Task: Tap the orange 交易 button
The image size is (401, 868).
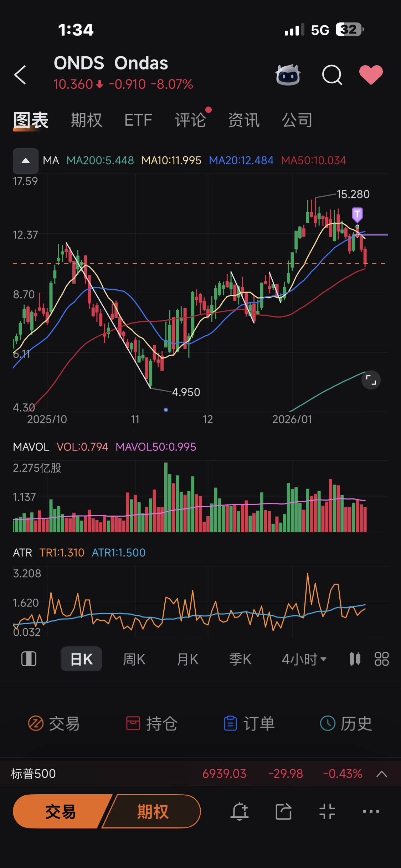Action: [61, 812]
